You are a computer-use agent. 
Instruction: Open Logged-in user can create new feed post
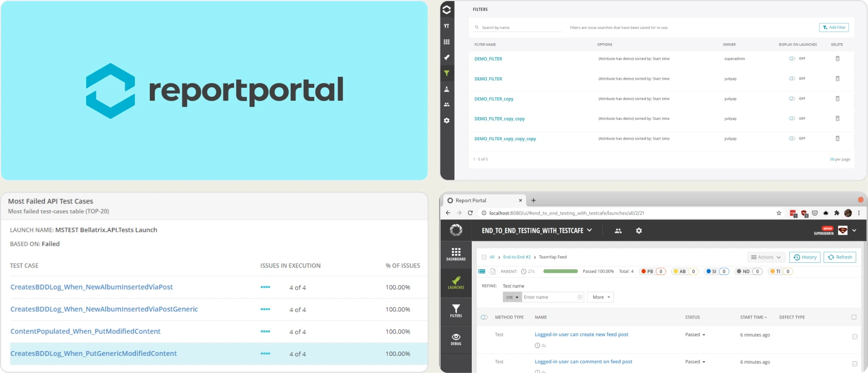pos(581,334)
